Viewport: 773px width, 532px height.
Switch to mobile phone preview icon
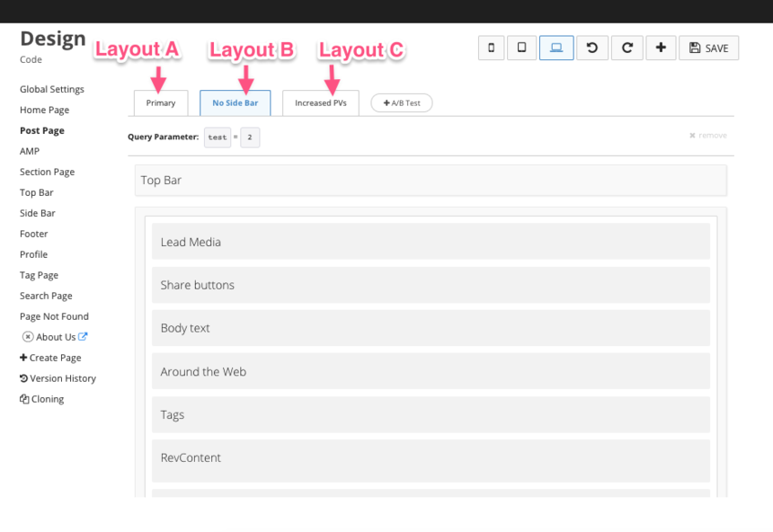point(490,49)
